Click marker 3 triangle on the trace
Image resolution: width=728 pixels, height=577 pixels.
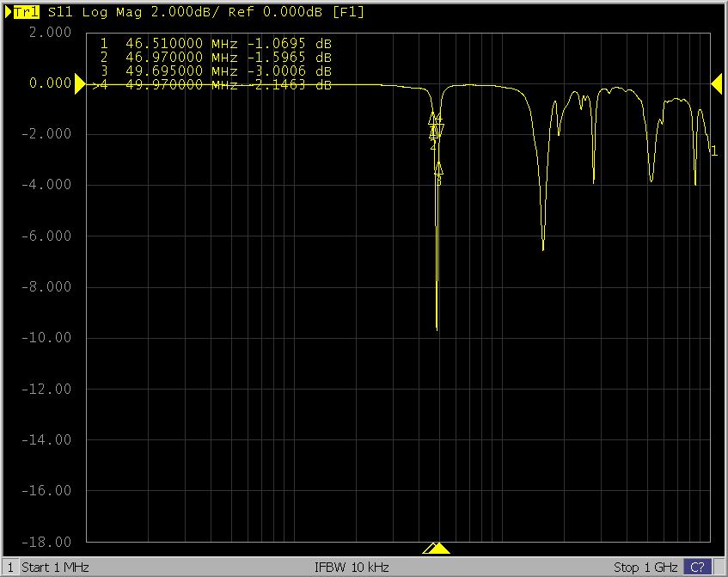point(438,169)
